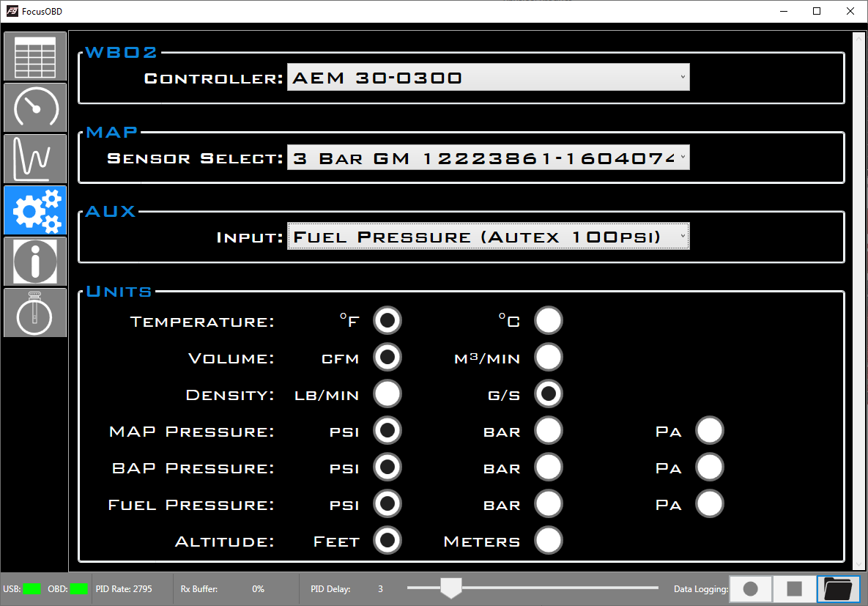
Task: Set MAP pressure to Bar
Action: point(548,430)
